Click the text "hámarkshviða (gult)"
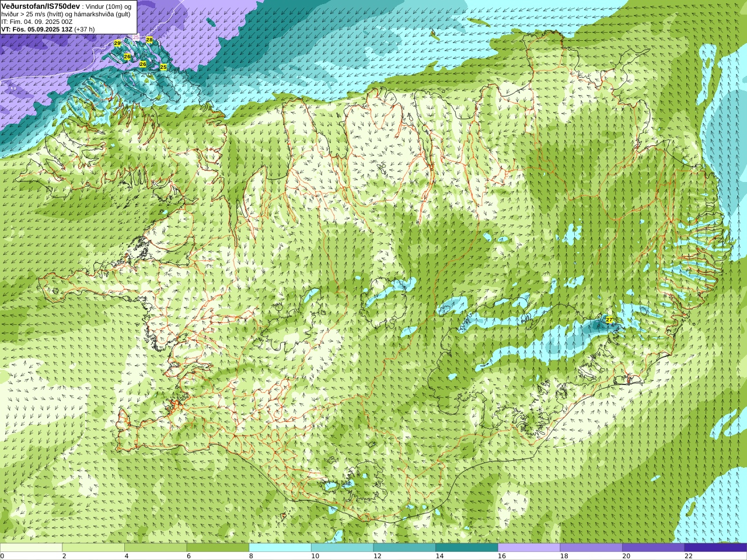 (101, 14)
